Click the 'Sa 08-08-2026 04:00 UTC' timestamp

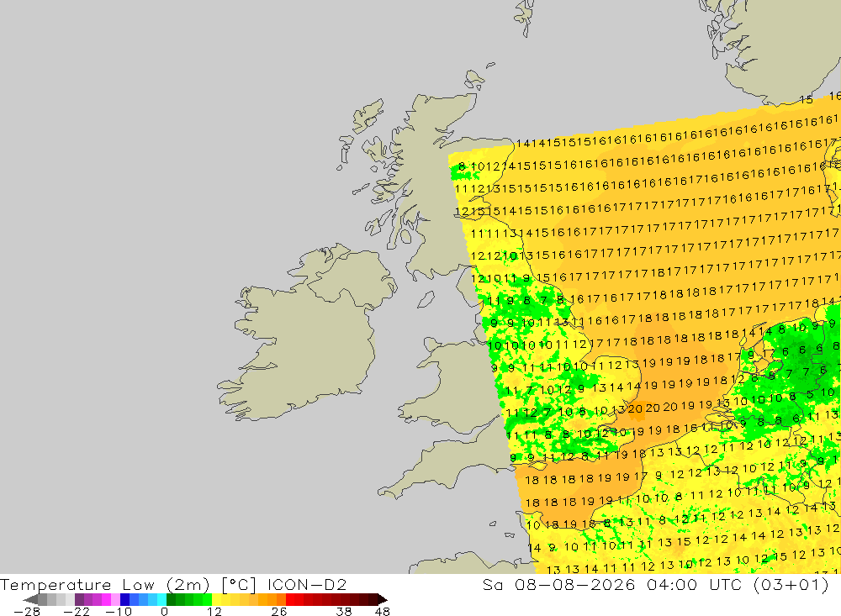tap(614, 584)
